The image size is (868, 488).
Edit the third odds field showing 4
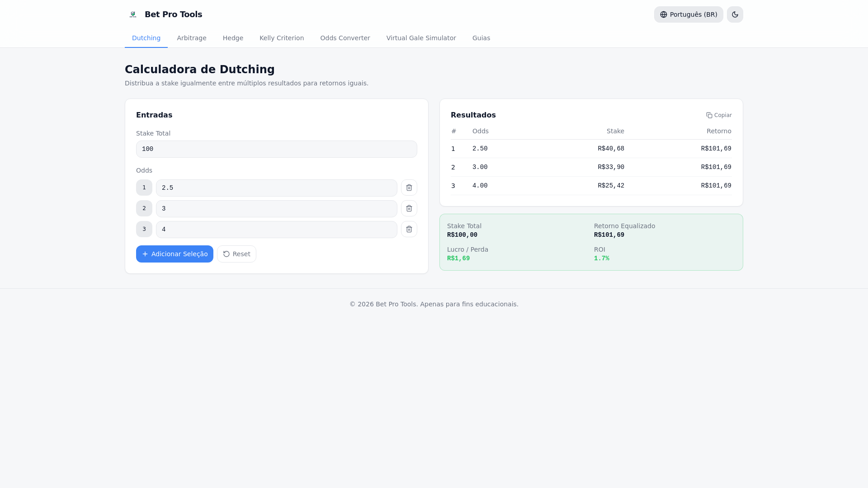277,230
